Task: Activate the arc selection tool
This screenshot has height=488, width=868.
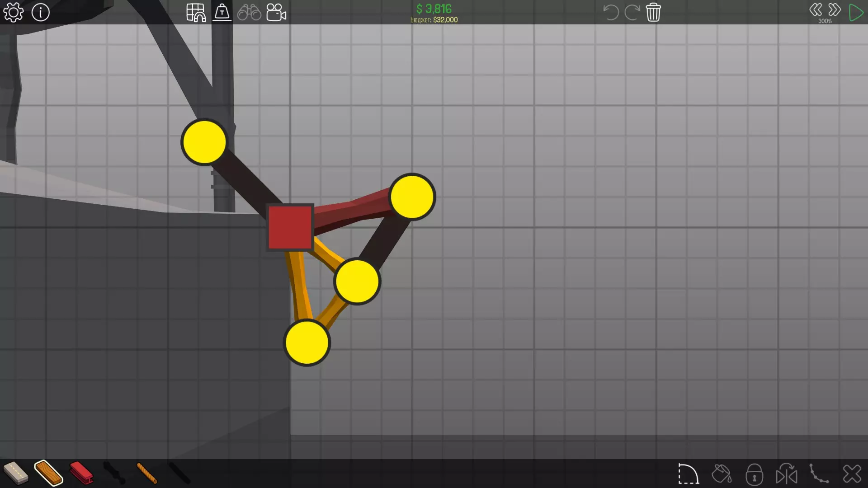Action: (688, 474)
